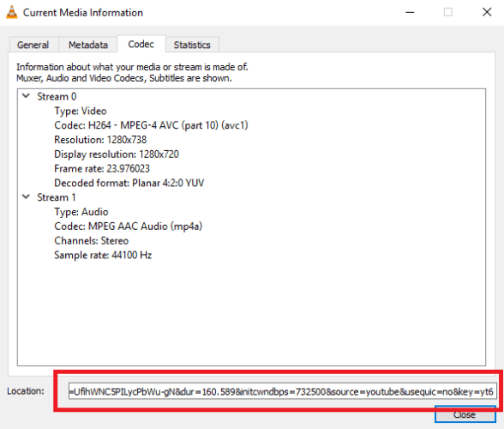Image resolution: width=504 pixels, height=429 pixels.
Task: Select the Display resolution: 1280x720 row
Action: 117,154
